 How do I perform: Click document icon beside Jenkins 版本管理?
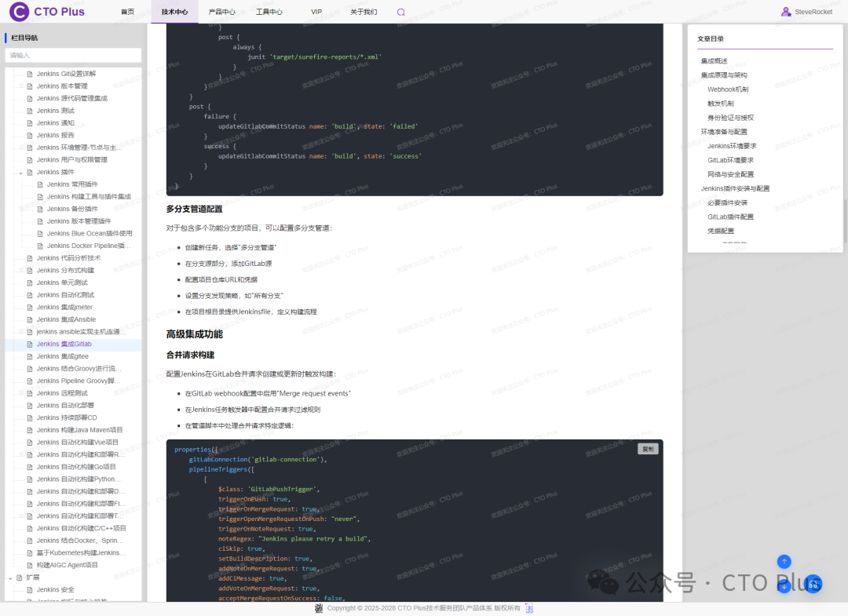(x=30, y=86)
